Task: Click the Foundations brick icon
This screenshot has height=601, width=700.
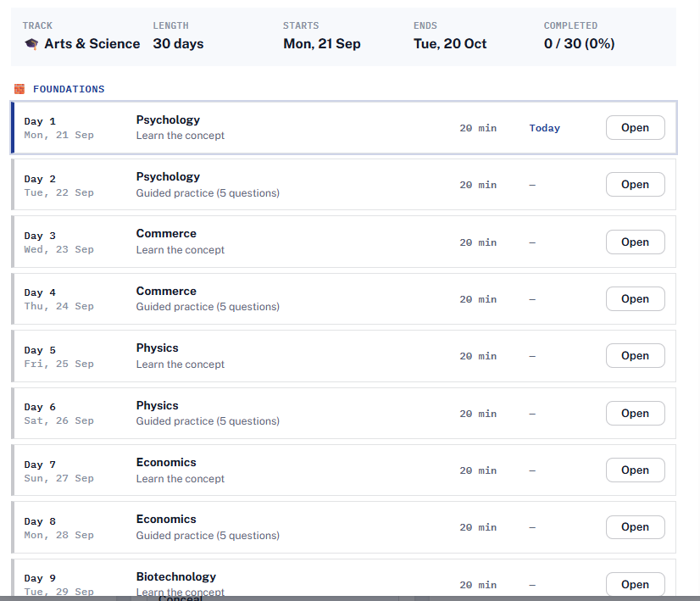Action: (x=19, y=89)
